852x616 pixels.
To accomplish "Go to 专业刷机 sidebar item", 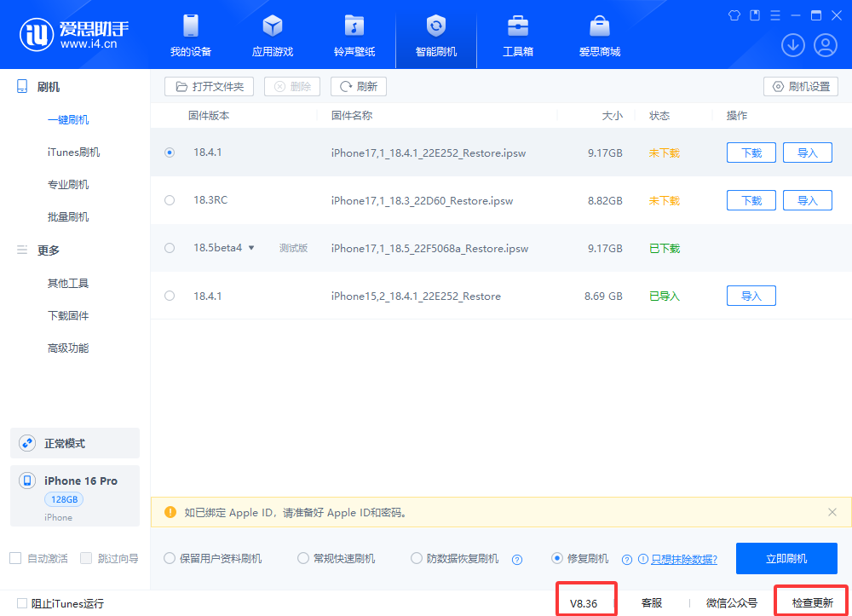I will click(x=68, y=185).
